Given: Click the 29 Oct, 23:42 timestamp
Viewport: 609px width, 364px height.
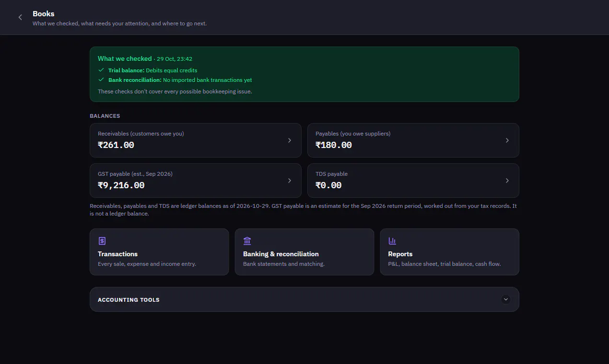Looking at the screenshot, I should click(x=175, y=59).
